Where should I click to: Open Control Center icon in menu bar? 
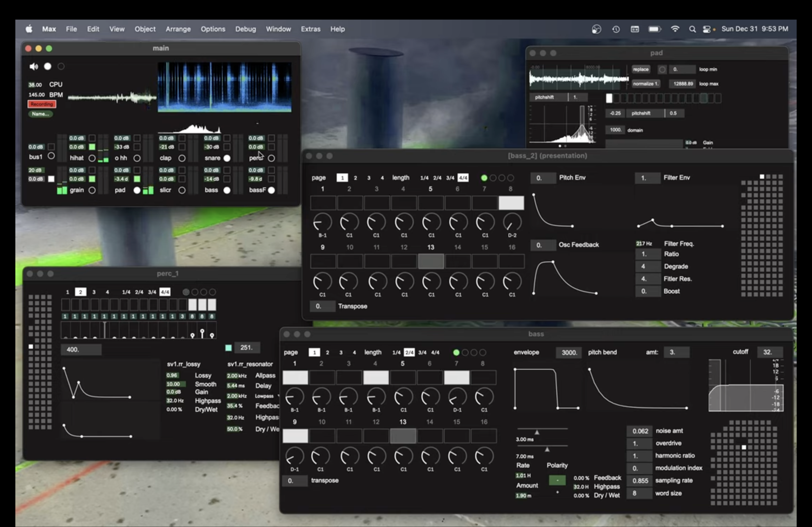tap(707, 29)
